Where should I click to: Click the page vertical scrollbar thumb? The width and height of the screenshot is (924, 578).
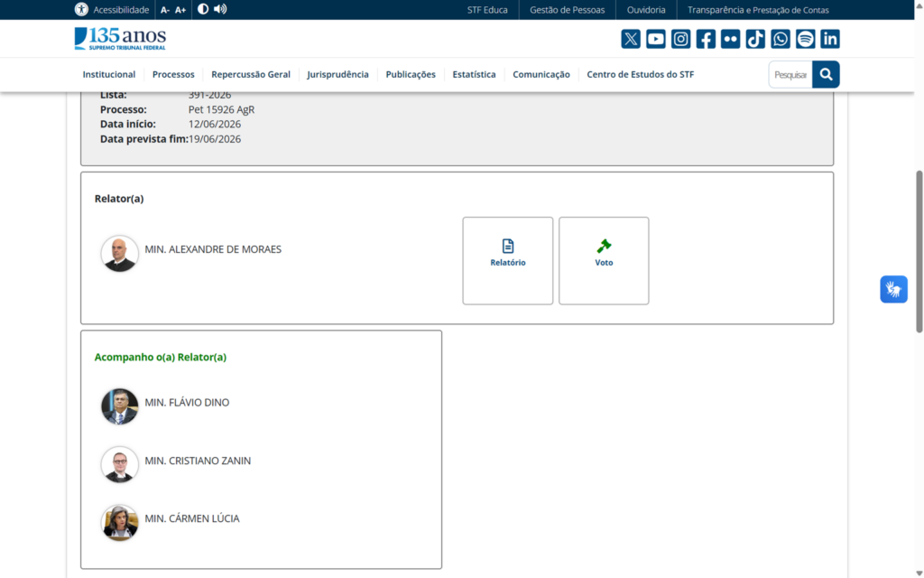[919, 251]
